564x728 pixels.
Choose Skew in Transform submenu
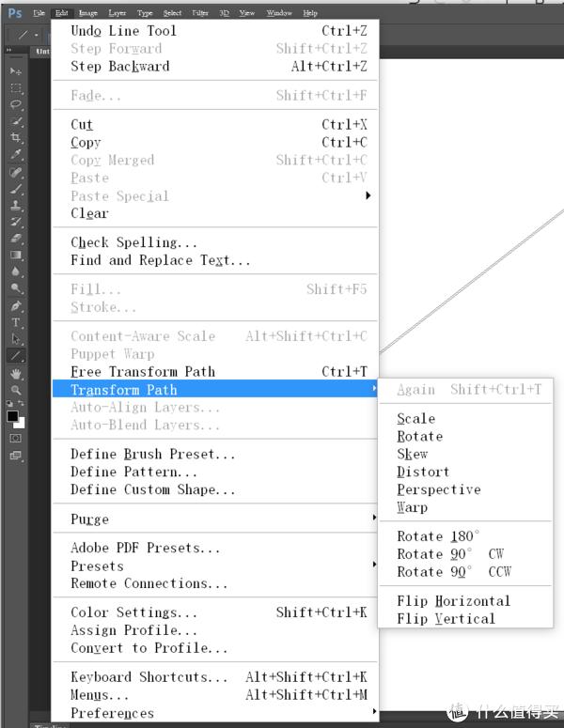tap(466, 454)
